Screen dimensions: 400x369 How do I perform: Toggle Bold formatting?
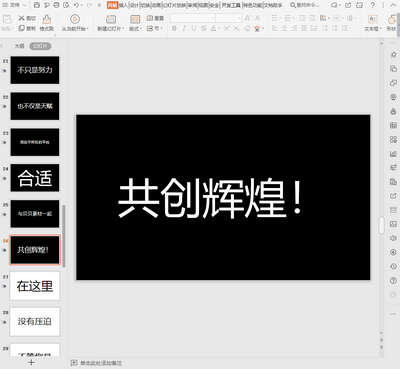(x=174, y=29)
